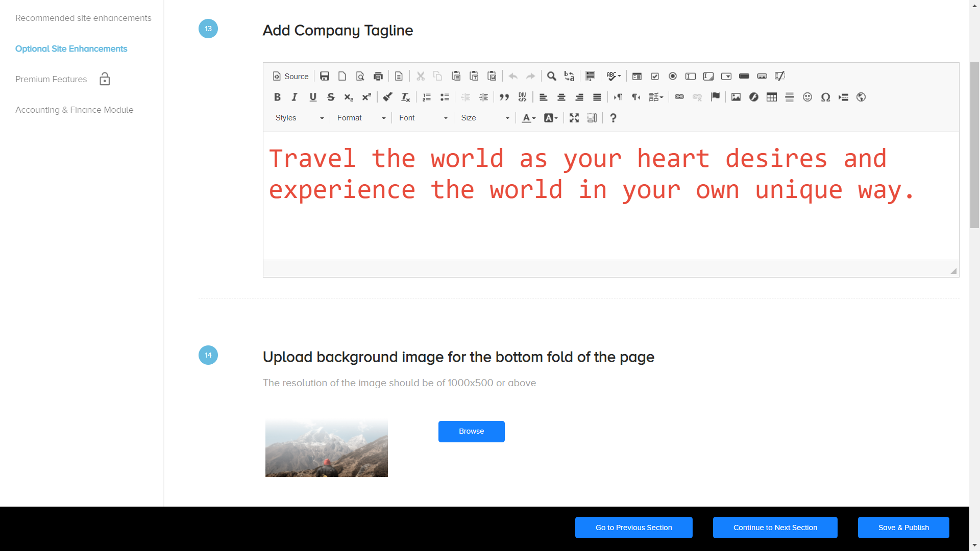980x551 pixels.
Task: Click the mountain background image thumbnail
Action: 327,448
